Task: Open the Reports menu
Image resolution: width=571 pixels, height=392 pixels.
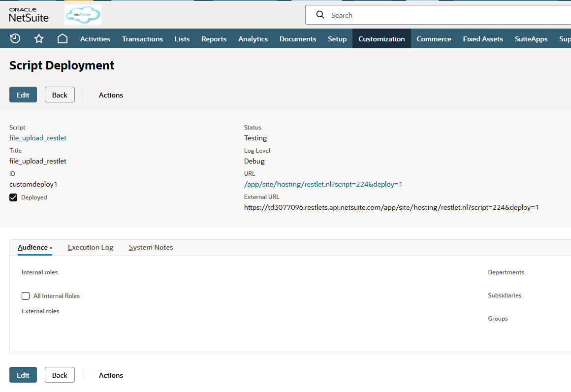Action: coord(214,39)
